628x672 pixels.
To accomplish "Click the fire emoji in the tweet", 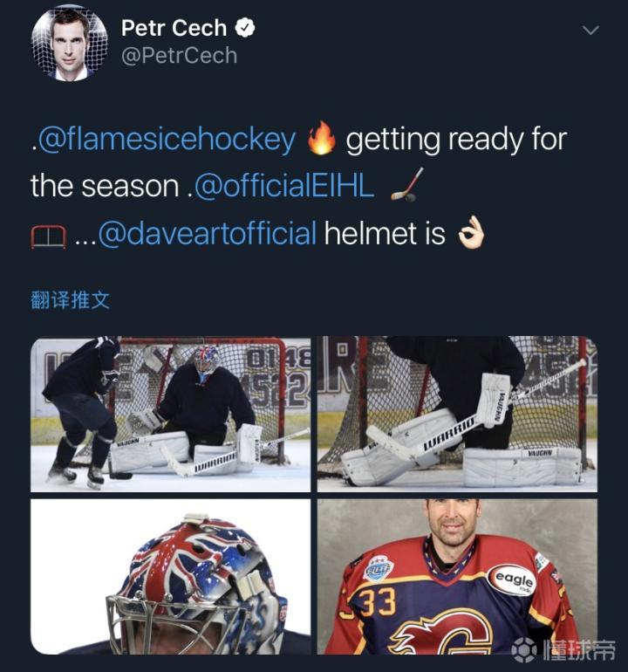I will click(322, 140).
